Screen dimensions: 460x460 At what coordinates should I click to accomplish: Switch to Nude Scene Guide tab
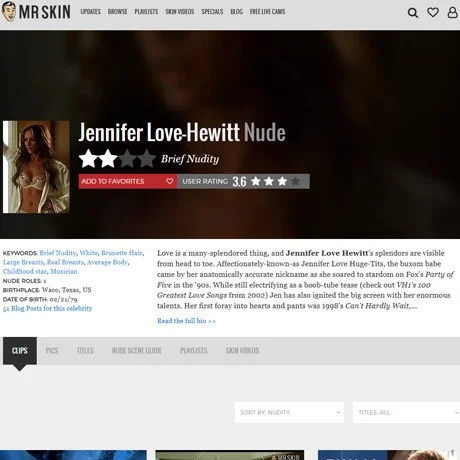(x=137, y=351)
